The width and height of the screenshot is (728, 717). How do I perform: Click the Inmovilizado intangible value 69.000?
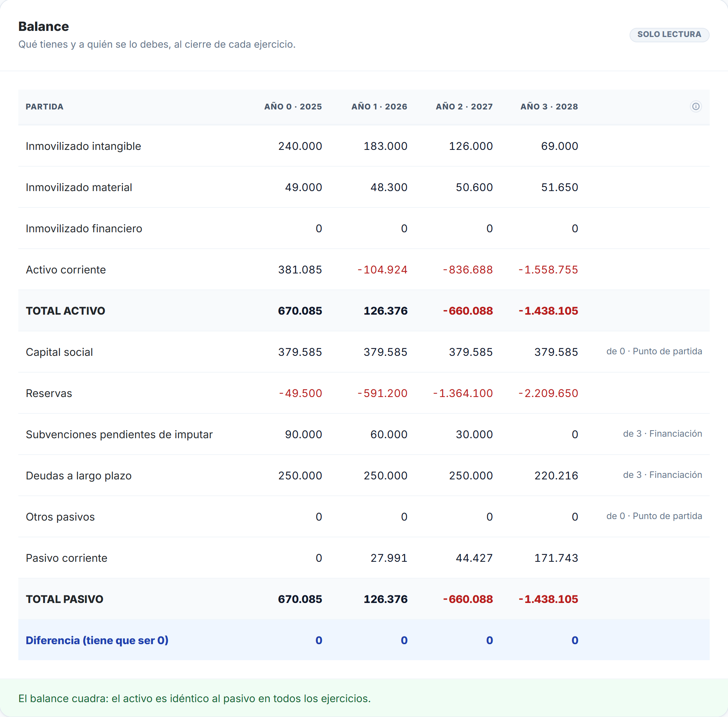click(559, 146)
